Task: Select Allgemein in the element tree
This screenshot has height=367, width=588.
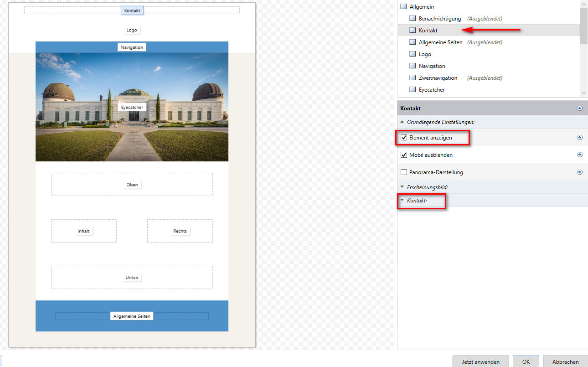Action: coord(422,7)
